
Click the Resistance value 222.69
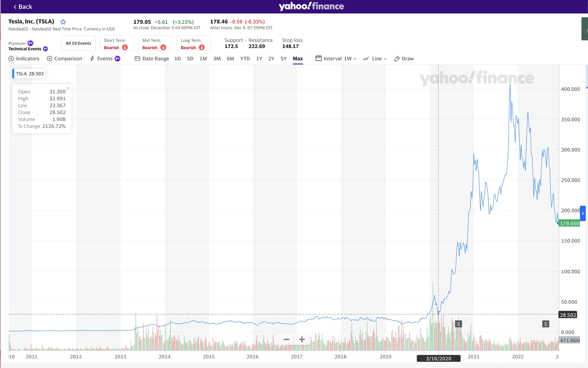[x=257, y=46]
